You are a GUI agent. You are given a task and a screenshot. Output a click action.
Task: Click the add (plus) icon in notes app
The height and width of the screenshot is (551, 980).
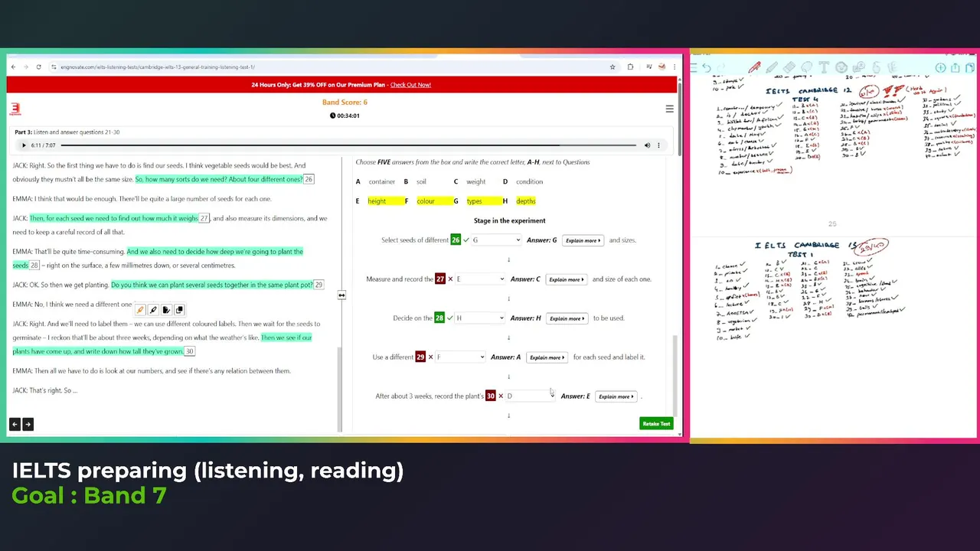(941, 68)
